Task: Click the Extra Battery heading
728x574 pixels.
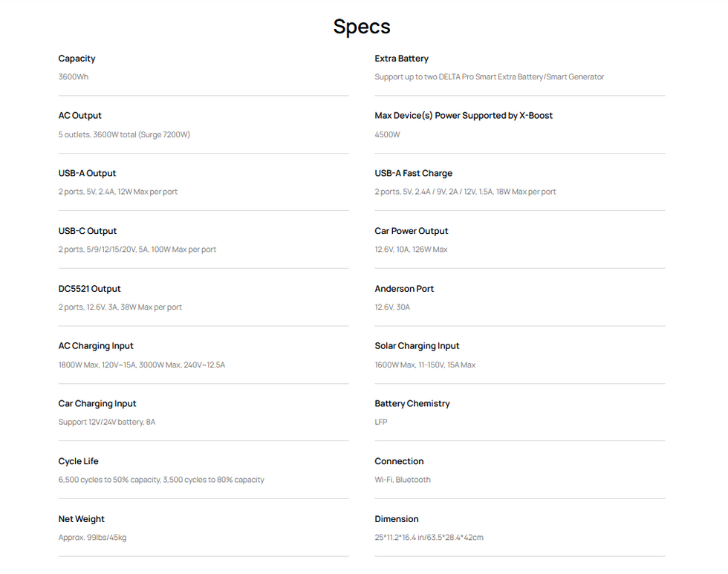Action: [x=401, y=59]
